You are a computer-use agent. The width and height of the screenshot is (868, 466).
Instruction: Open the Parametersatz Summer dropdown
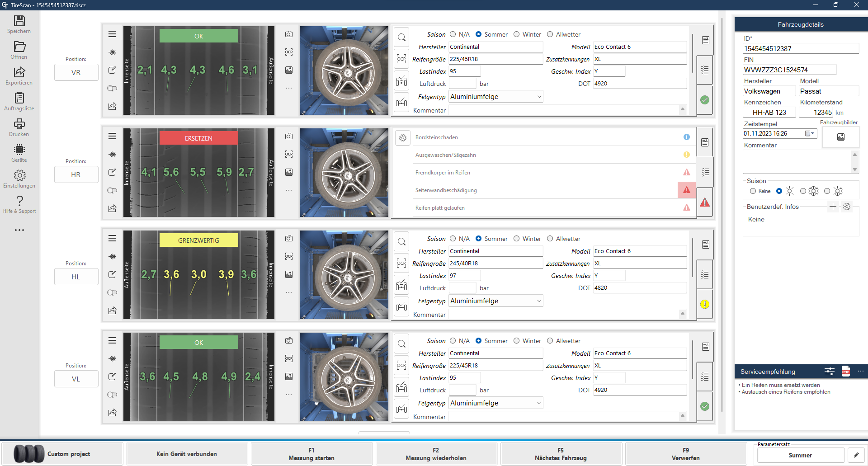coord(800,455)
